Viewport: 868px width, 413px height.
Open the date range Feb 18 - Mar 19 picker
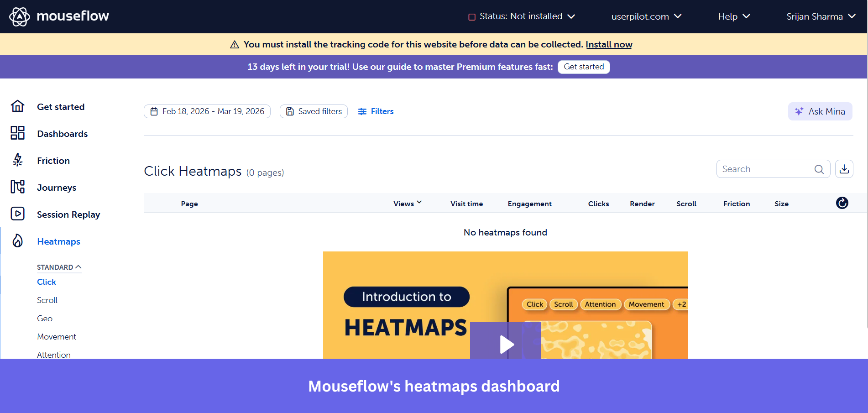(x=207, y=111)
